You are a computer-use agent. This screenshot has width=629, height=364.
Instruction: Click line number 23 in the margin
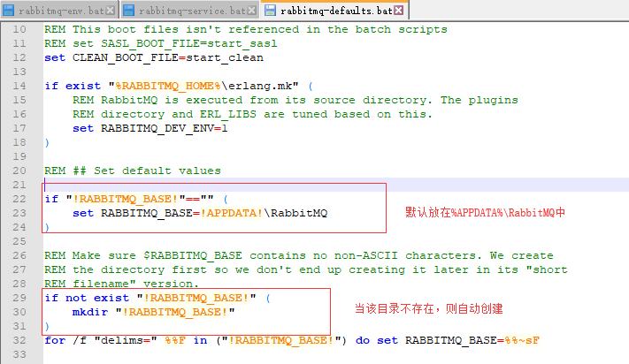[x=19, y=214]
